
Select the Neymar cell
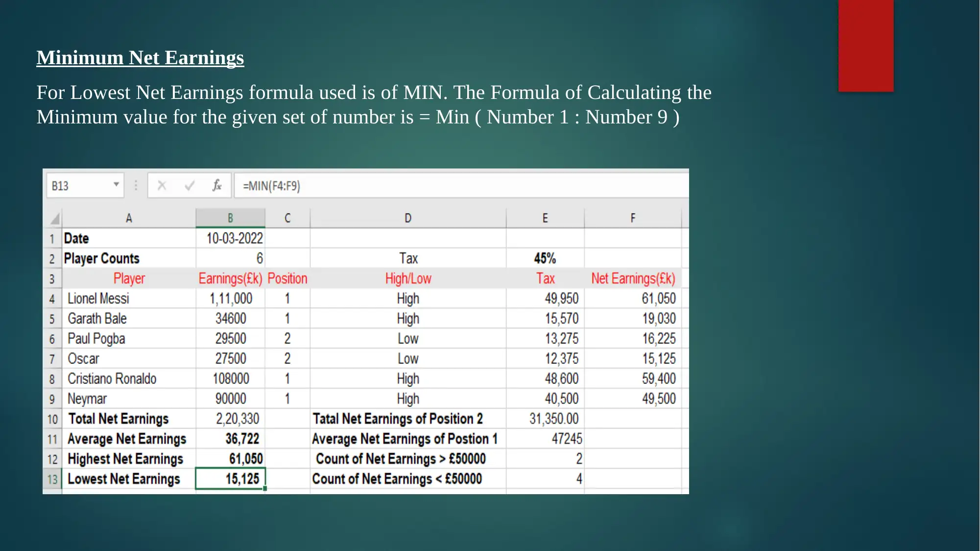pyautogui.click(x=129, y=399)
